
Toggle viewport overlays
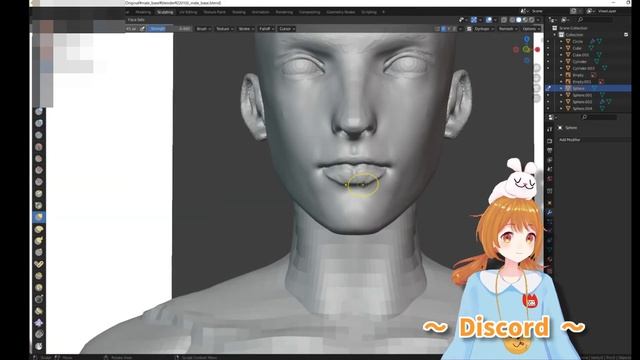coord(489,20)
